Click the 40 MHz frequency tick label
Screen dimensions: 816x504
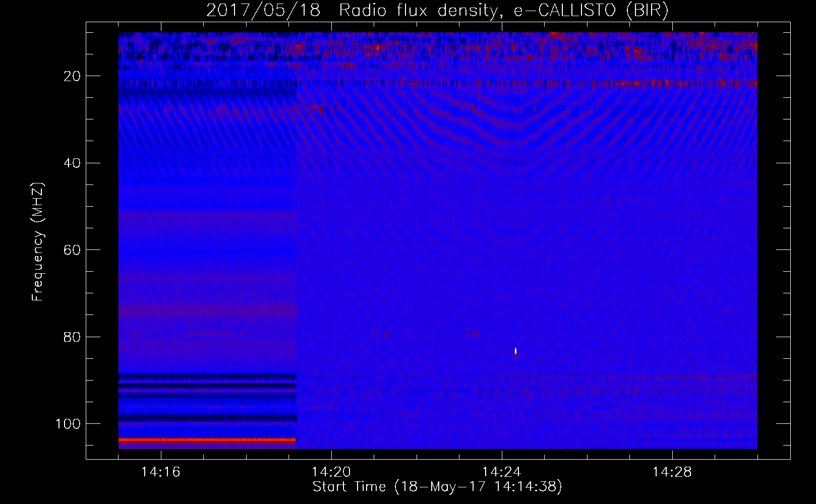click(x=72, y=163)
